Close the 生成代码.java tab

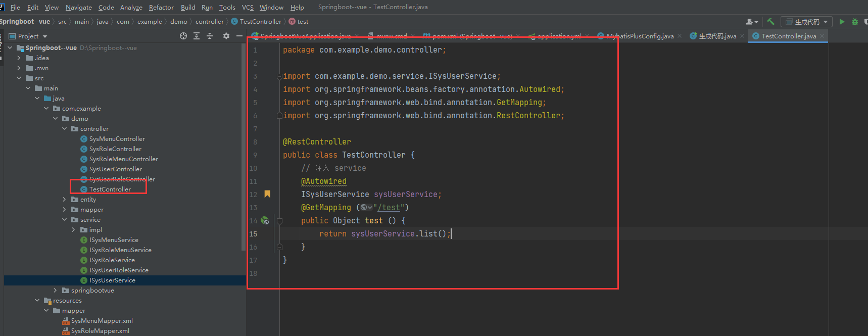[742, 36]
